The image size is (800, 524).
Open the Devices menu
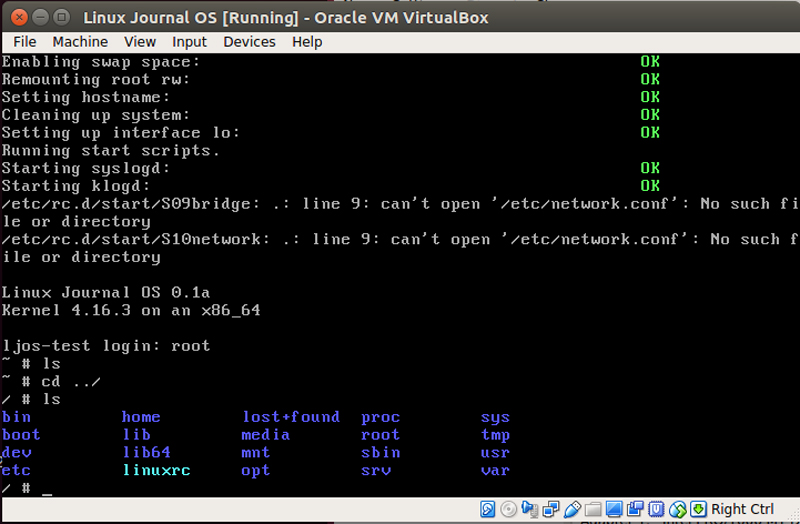(x=249, y=42)
